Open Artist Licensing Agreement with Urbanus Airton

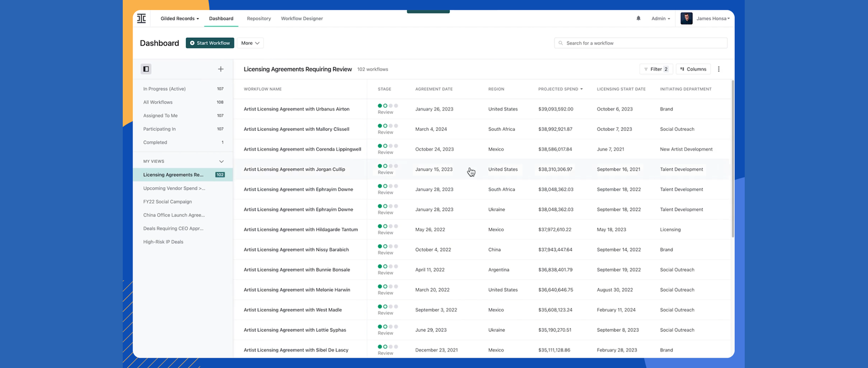coord(296,109)
